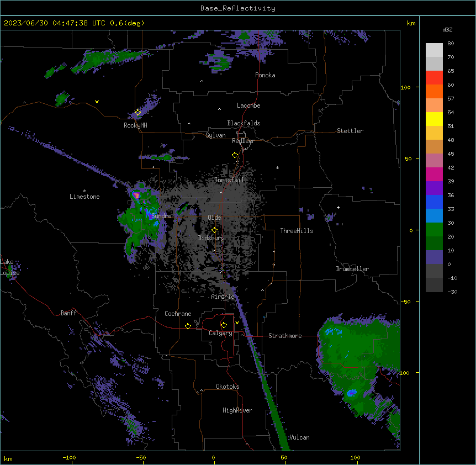The image size is (476, 465).
Task: Click the yellow V marker east of Calgary
Action: (237, 323)
